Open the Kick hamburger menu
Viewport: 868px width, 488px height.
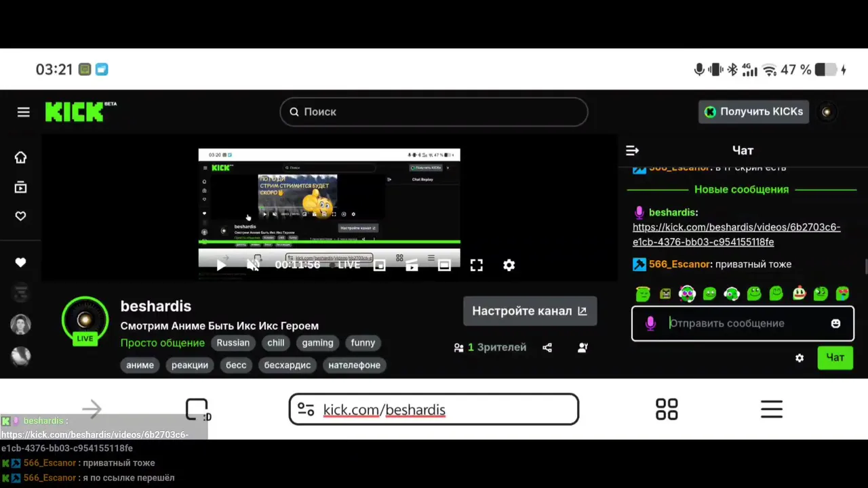24,112
